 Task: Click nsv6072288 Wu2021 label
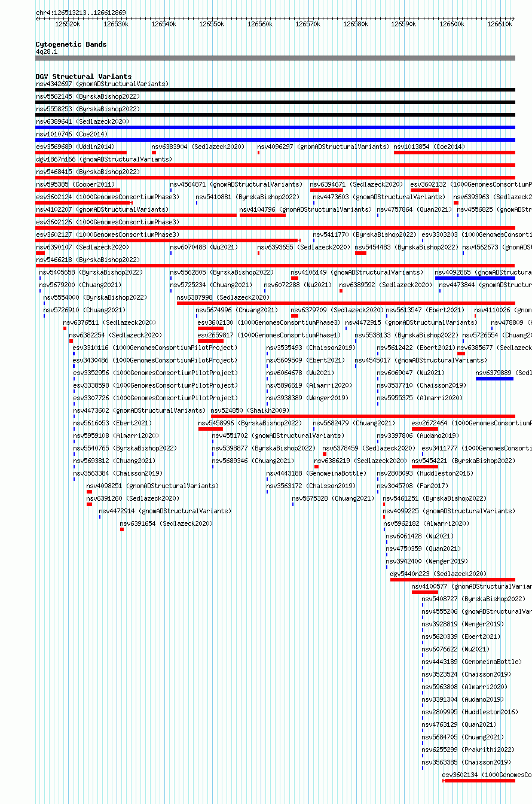click(x=298, y=285)
